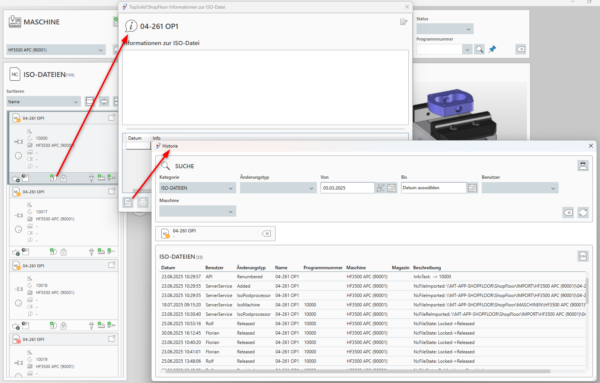Open calendar picker for Bis date
Screen dimensions: 600x383
472,188
